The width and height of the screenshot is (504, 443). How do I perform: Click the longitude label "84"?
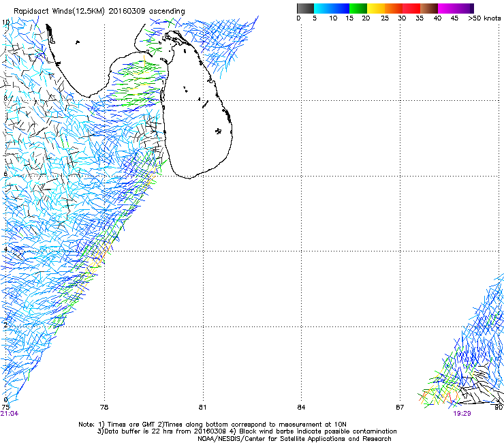tap(301, 408)
